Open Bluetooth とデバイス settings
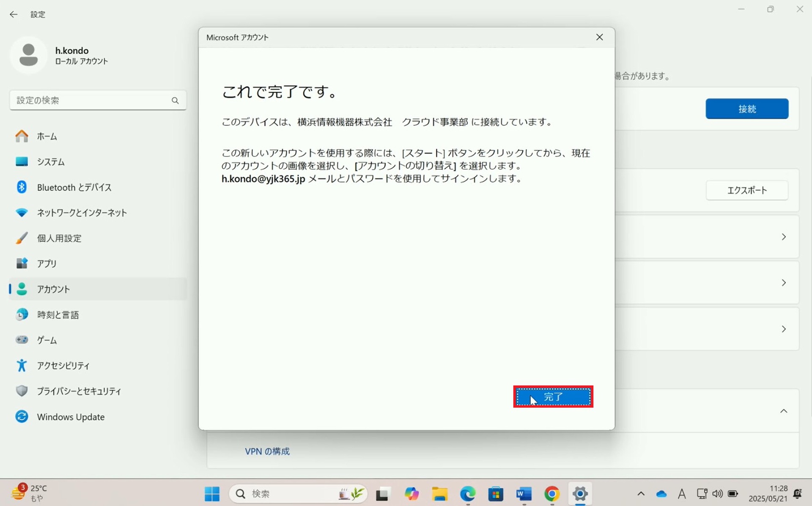Screen dimensions: 812x506 click(x=98, y=187)
